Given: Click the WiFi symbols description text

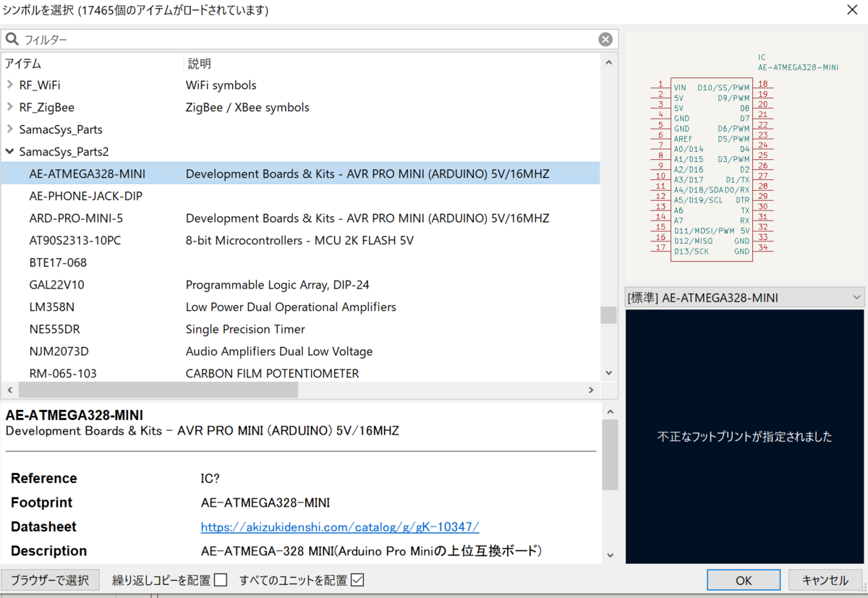Looking at the screenshot, I should tap(221, 85).
